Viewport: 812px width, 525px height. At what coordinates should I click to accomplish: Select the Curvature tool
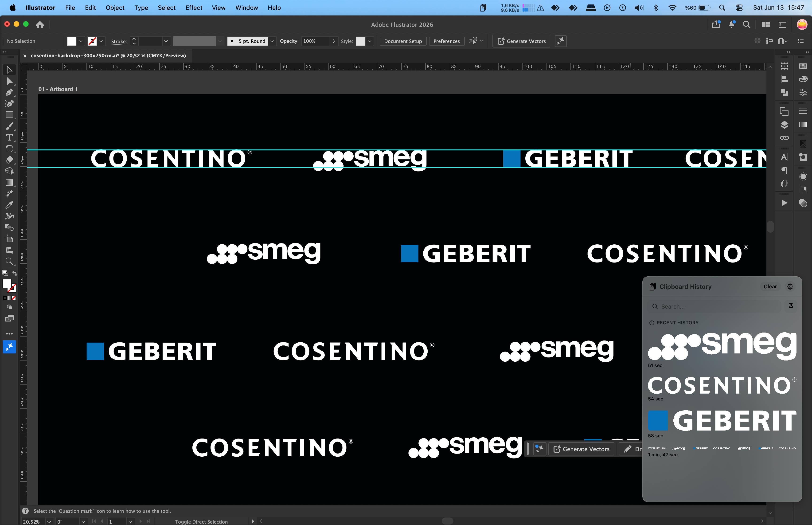(9, 104)
